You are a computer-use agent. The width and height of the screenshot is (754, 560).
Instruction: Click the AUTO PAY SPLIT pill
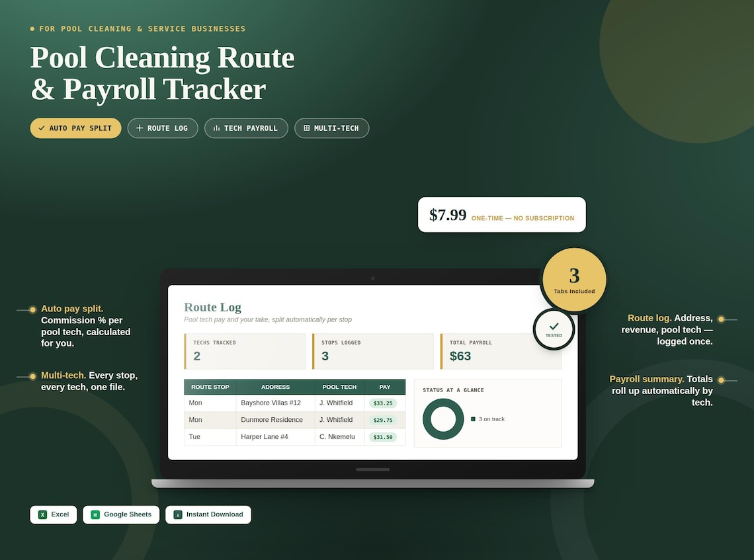coord(75,128)
